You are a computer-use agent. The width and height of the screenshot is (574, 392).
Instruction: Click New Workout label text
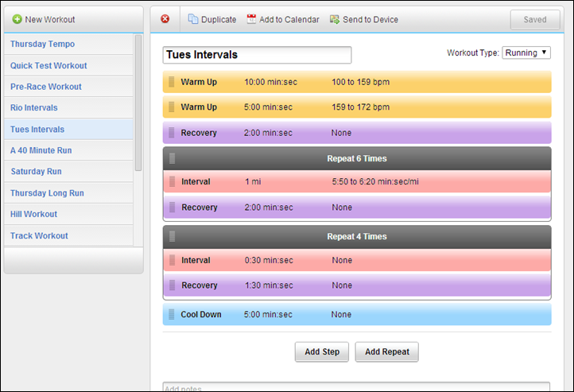tap(50, 19)
